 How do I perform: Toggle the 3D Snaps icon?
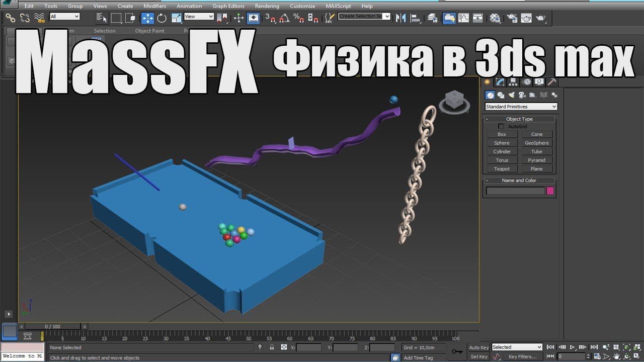[x=270, y=18]
